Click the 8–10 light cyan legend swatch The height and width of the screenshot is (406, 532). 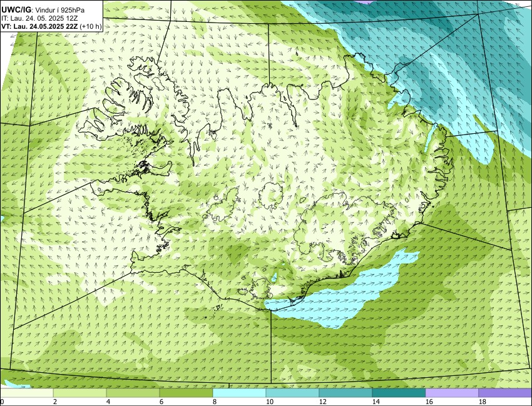coord(239,393)
